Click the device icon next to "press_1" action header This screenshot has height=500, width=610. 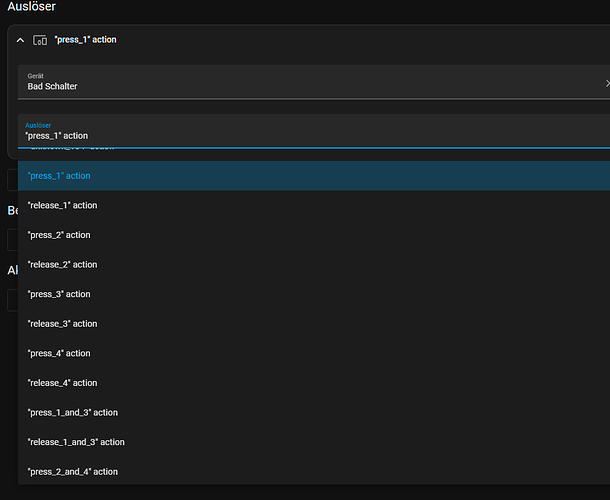[40, 40]
